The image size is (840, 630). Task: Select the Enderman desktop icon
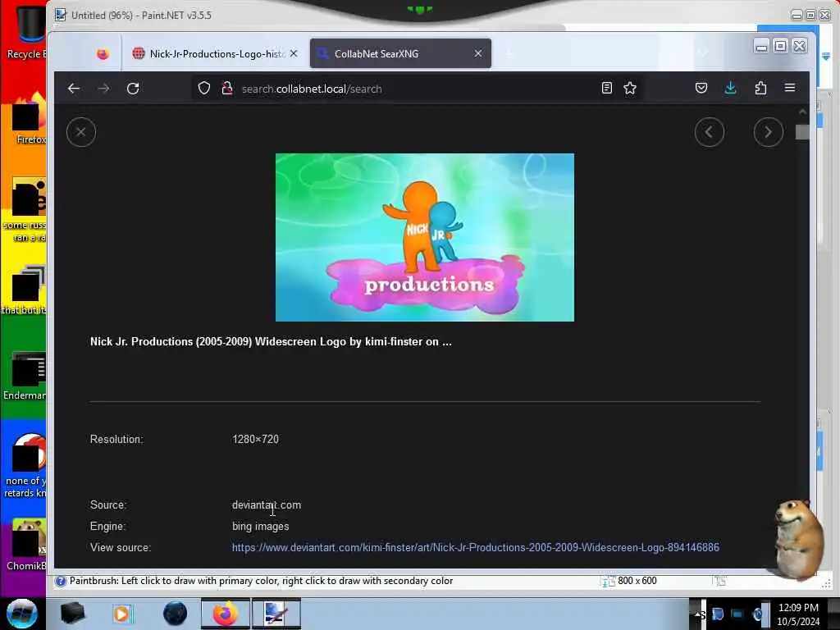point(25,376)
